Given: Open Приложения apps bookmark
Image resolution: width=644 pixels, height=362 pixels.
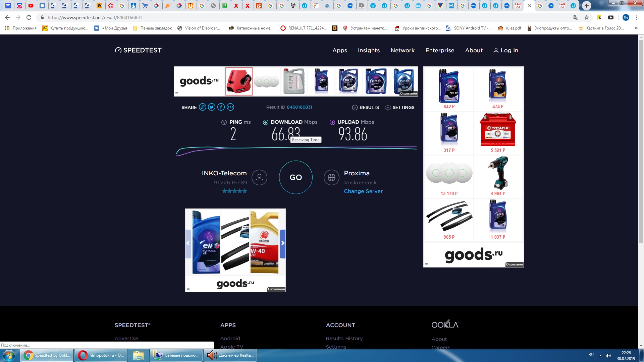Looking at the screenshot, I should [20, 28].
